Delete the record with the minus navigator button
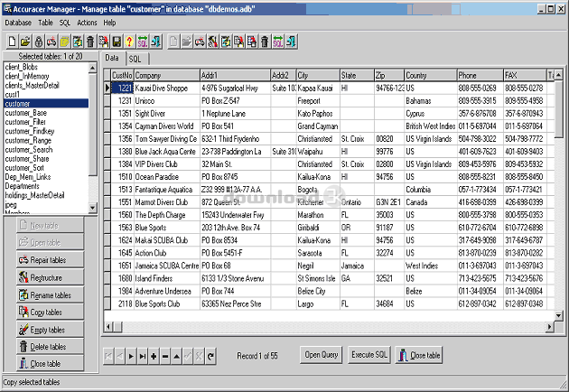The image size is (569, 392). pyautogui.click(x=165, y=357)
